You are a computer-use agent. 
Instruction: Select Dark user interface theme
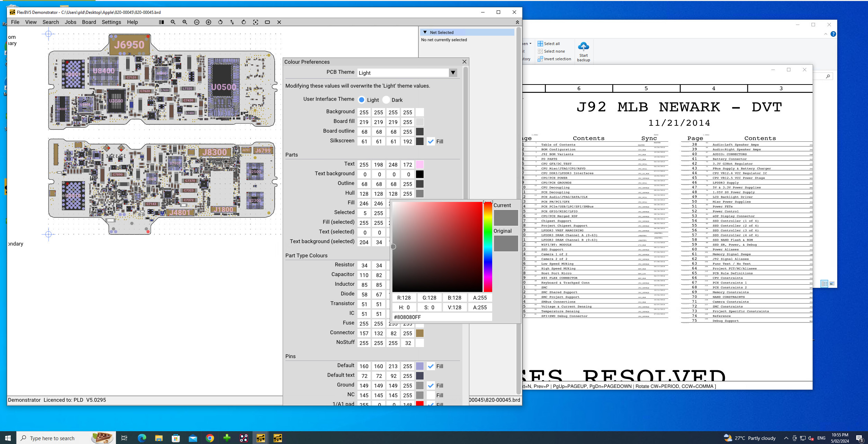click(x=387, y=100)
